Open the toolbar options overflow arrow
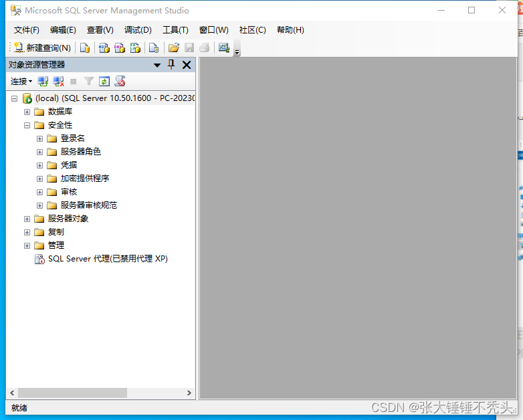 tap(237, 51)
